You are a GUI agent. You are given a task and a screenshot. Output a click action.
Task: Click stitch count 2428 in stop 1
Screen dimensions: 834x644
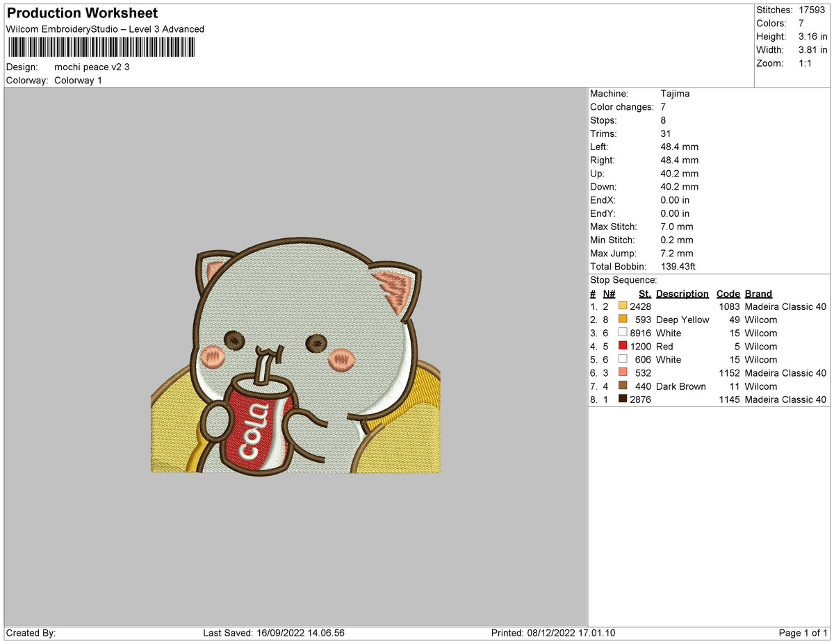click(641, 306)
